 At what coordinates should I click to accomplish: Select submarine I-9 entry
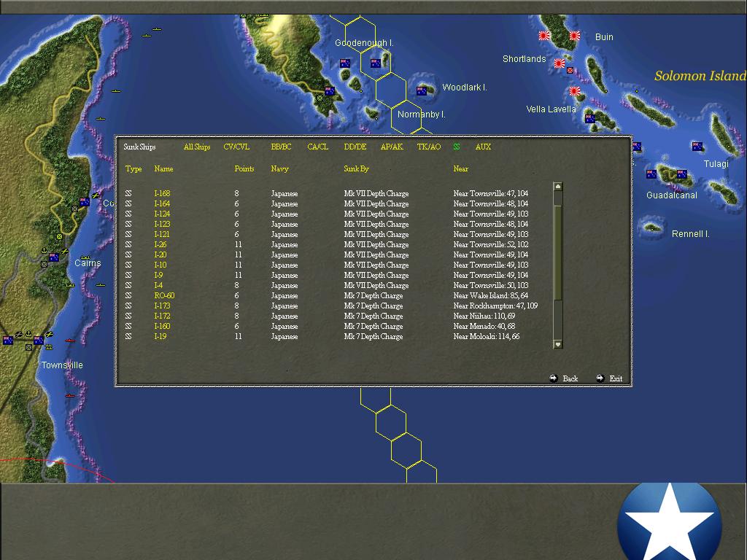(x=158, y=275)
